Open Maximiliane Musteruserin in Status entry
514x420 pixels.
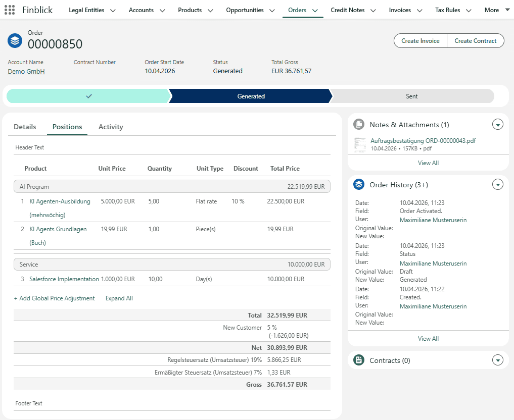[x=433, y=263]
